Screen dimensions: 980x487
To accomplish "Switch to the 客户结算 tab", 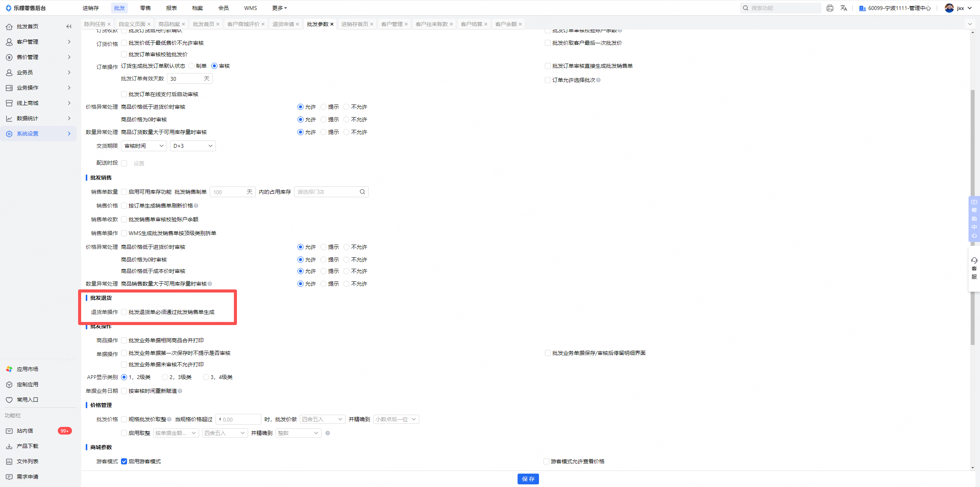I will point(471,24).
